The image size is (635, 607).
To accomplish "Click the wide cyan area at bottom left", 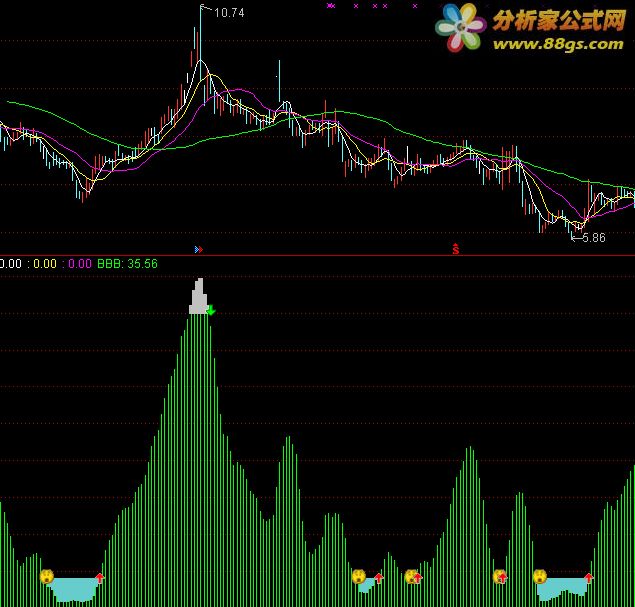I will [x=73, y=590].
